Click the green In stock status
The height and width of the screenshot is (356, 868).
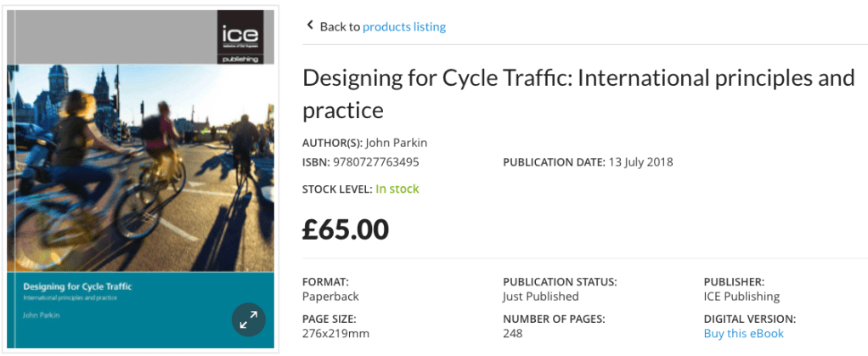pos(397,189)
